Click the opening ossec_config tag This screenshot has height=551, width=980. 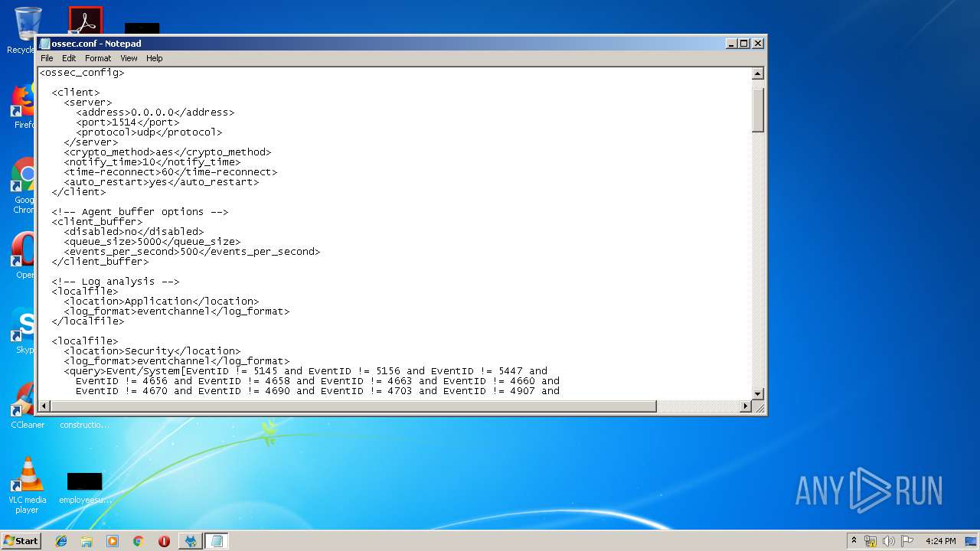[82, 73]
